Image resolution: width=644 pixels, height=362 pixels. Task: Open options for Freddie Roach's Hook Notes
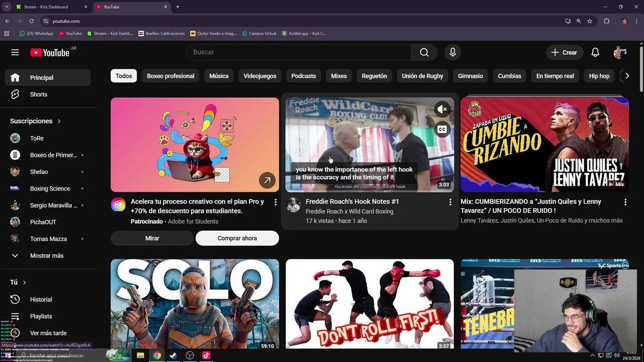(450, 202)
